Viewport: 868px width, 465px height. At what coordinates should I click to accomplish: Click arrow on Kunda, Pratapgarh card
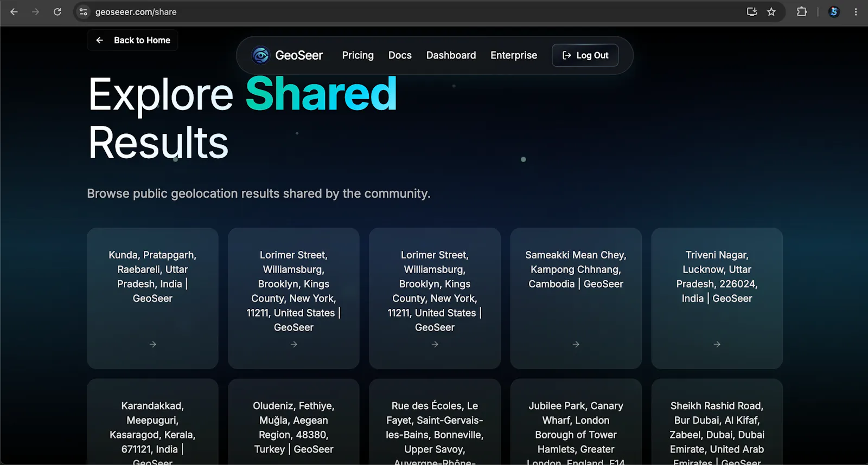[153, 344]
